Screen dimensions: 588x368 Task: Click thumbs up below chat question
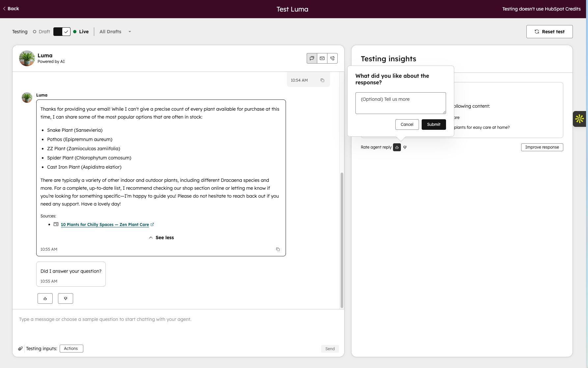pos(45,298)
